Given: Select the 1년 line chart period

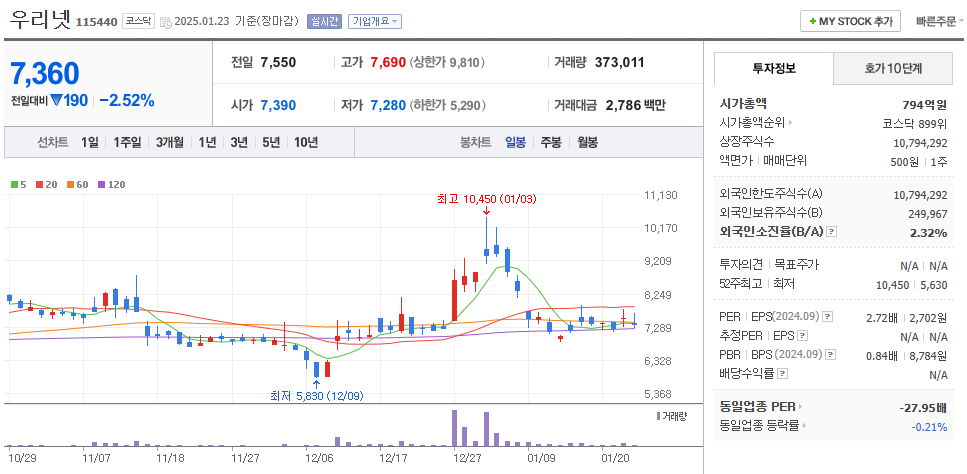Looking at the screenshot, I should 207,142.
